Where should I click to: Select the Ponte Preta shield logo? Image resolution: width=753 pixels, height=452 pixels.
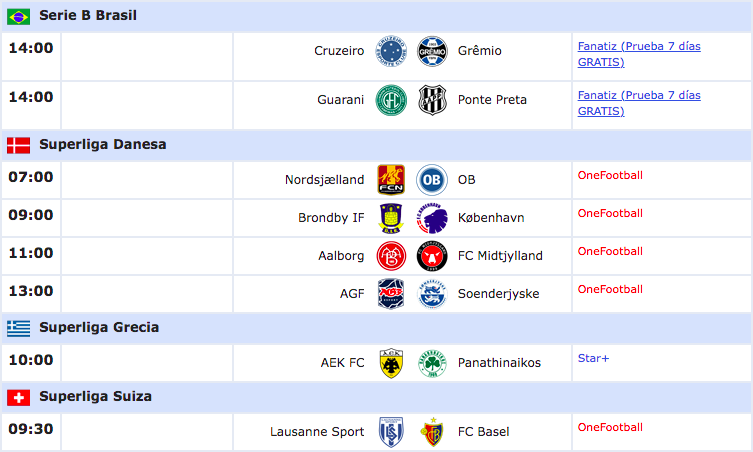pos(432,100)
